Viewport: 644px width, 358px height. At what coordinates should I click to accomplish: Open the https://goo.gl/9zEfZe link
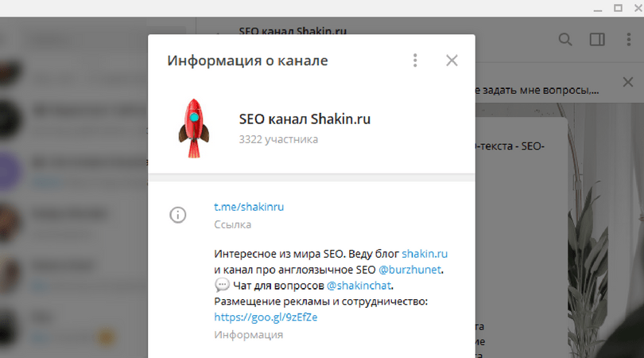pyautogui.click(x=266, y=317)
